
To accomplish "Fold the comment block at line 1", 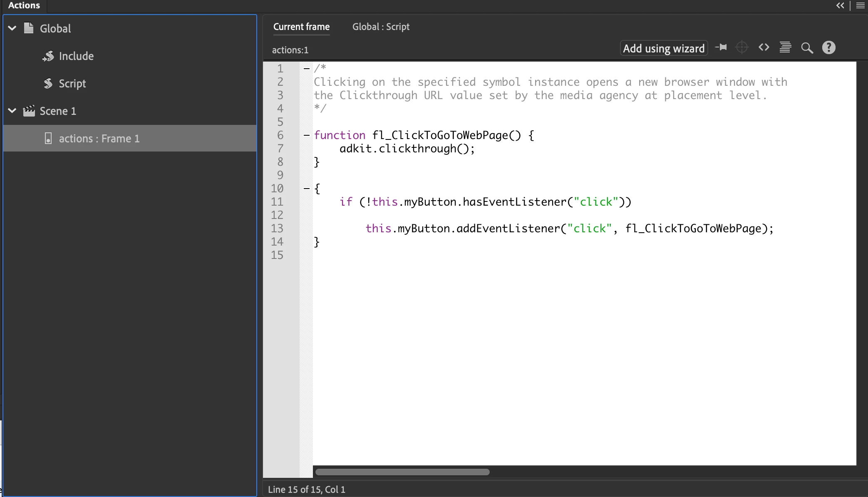I will click(x=307, y=68).
